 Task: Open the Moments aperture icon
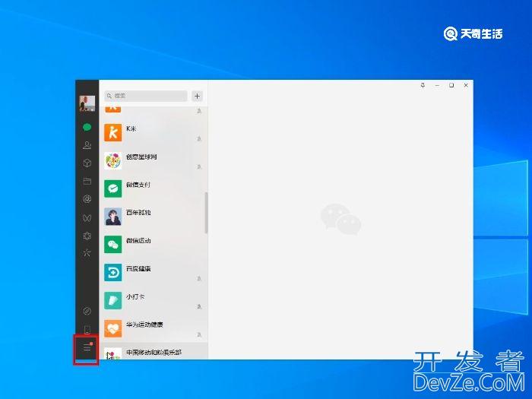click(x=87, y=199)
